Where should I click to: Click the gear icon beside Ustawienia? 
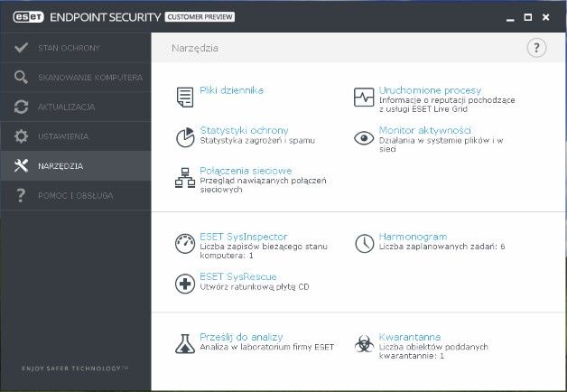(x=21, y=136)
